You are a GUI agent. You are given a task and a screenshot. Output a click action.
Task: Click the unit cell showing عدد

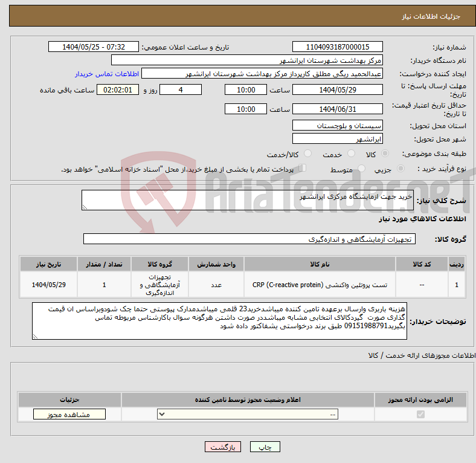pyautogui.click(x=216, y=285)
